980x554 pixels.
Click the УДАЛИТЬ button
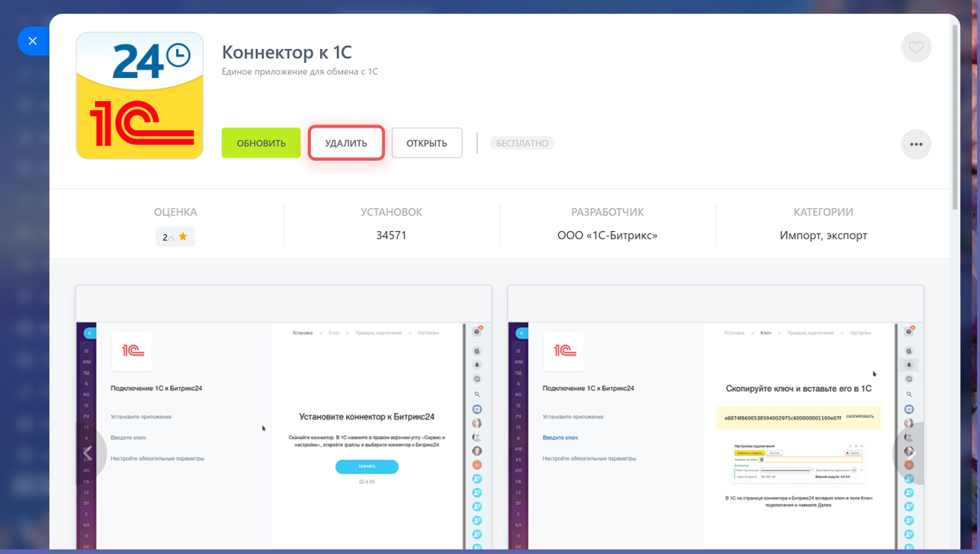pyautogui.click(x=346, y=143)
